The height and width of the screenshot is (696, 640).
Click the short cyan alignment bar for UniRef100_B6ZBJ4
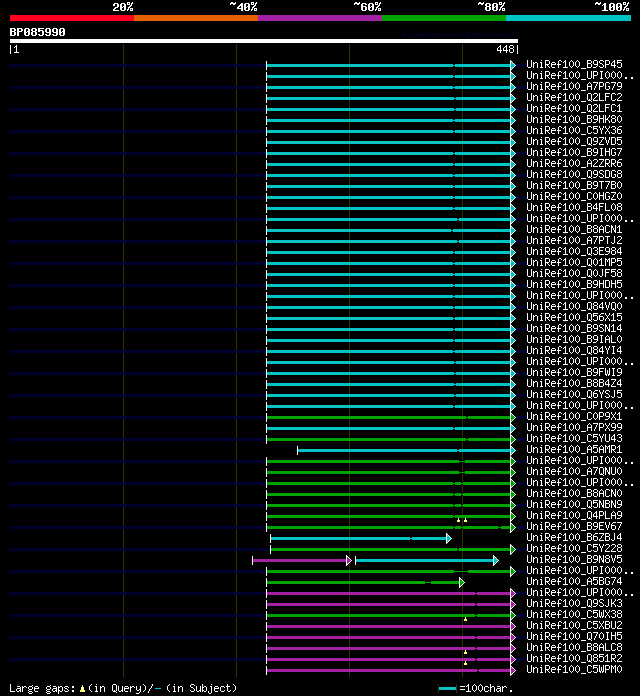click(361, 538)
